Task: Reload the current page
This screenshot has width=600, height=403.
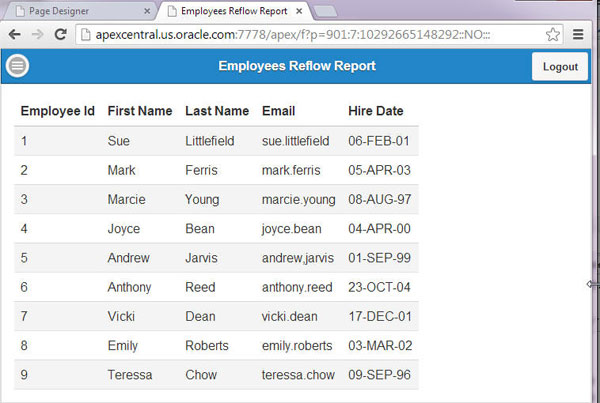Action: [61, 34]
